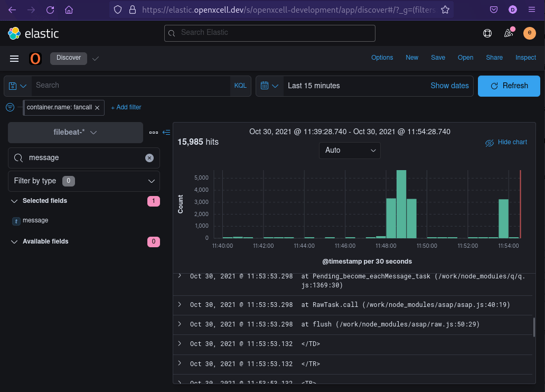Clear the 'message' field search text
This screenshot has width=545, height=392.
tap(149, 158)
